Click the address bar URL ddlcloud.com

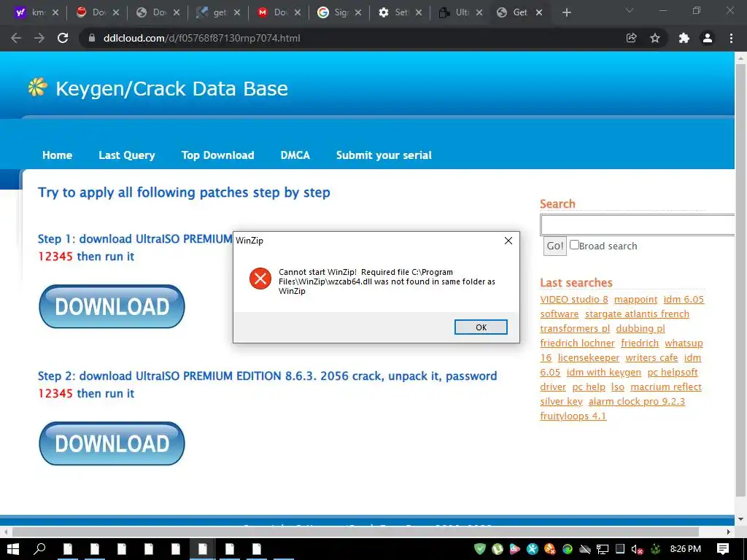(202, 38)
